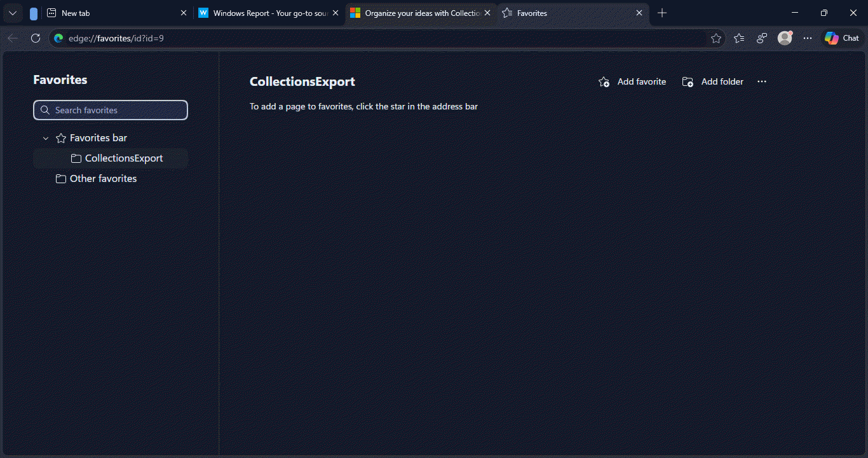Image resolution: width=868 pixels, height=458 pixels.
Task: Collapse the Favorites bar tree chevron
Action: pos(46,138)
